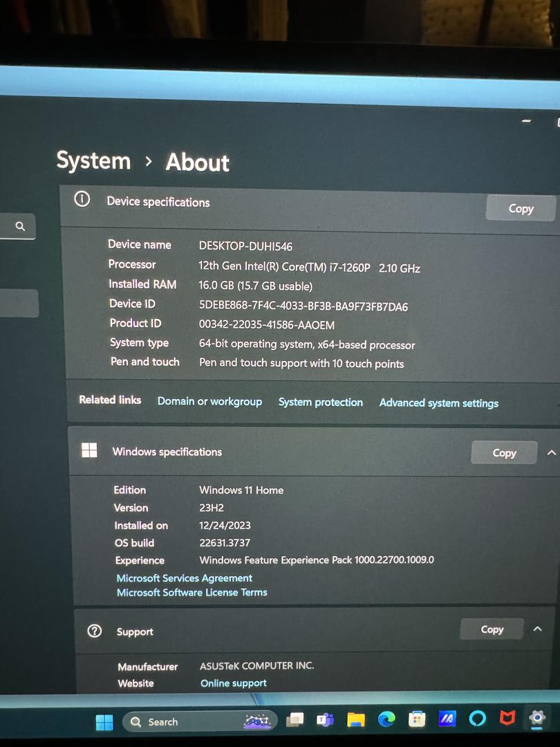
Task: Open McAfee antivirus from the taskbar
Action: pyautogui.click(x=507, y=719)
